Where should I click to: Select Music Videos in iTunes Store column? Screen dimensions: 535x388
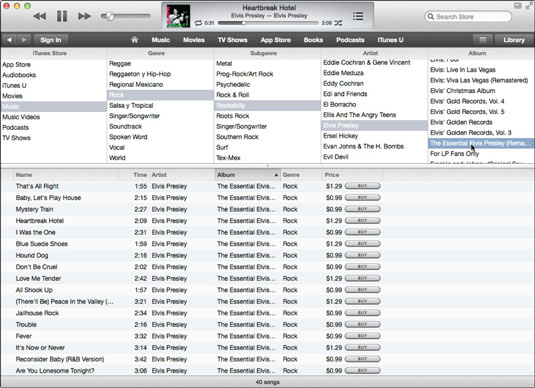(54, 117)
